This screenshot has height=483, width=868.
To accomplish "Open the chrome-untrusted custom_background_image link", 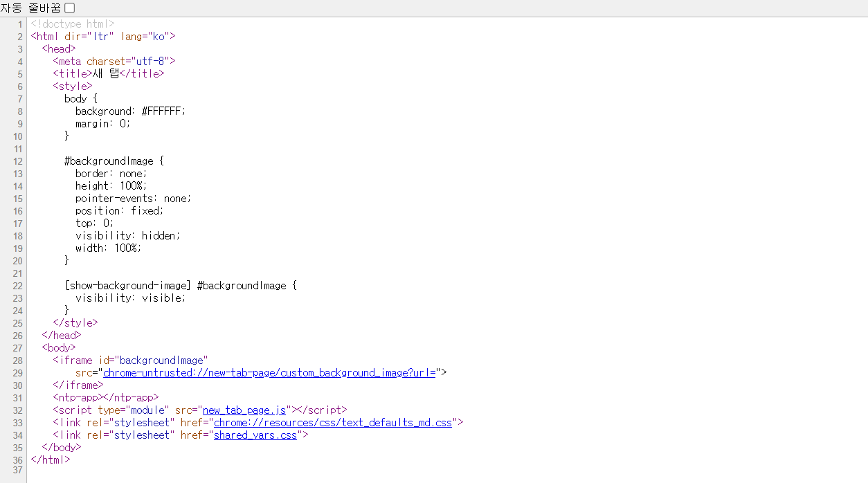I will point(269,372).
